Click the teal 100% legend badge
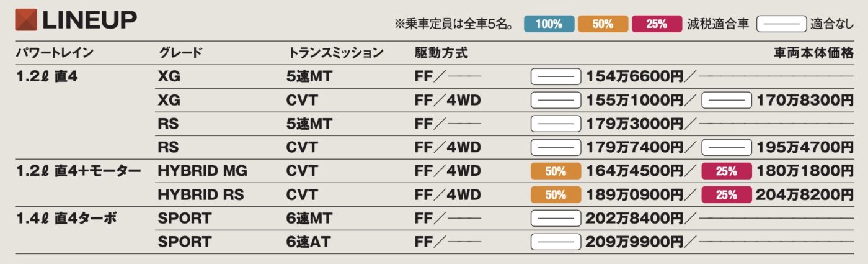This screenshot has width=868, height=264. click(x=549, y=24)
